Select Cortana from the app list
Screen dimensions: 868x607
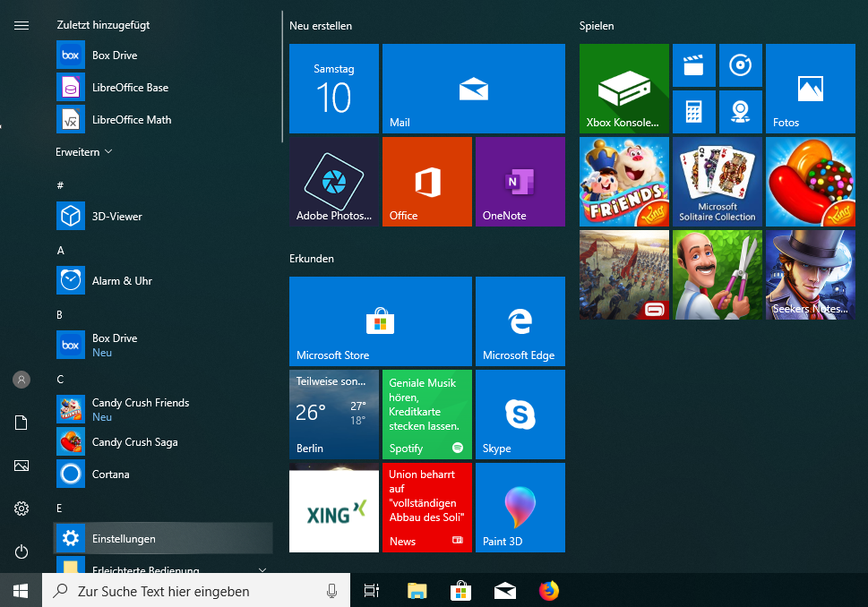coord(111,474)
